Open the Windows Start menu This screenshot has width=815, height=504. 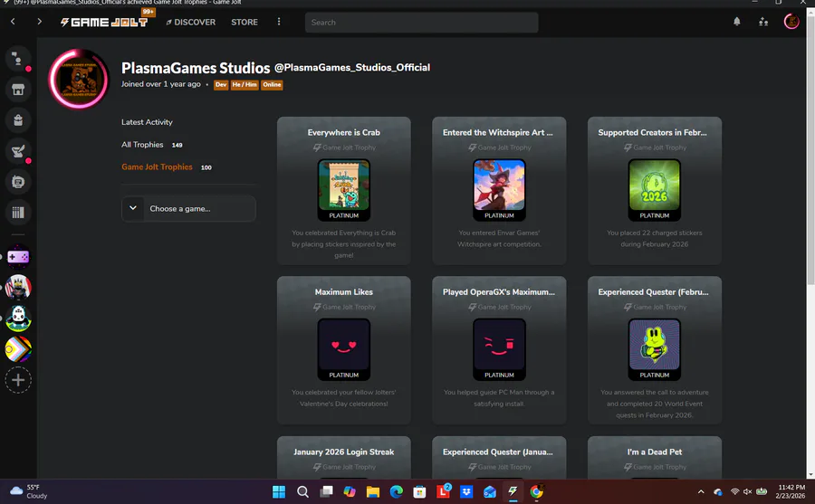tap(279, 491)
